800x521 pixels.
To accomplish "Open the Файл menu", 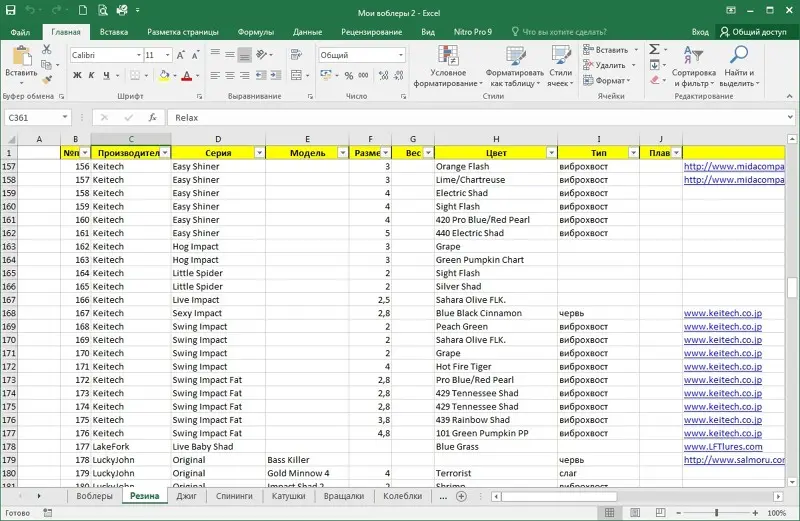I will tap(20, 32).
